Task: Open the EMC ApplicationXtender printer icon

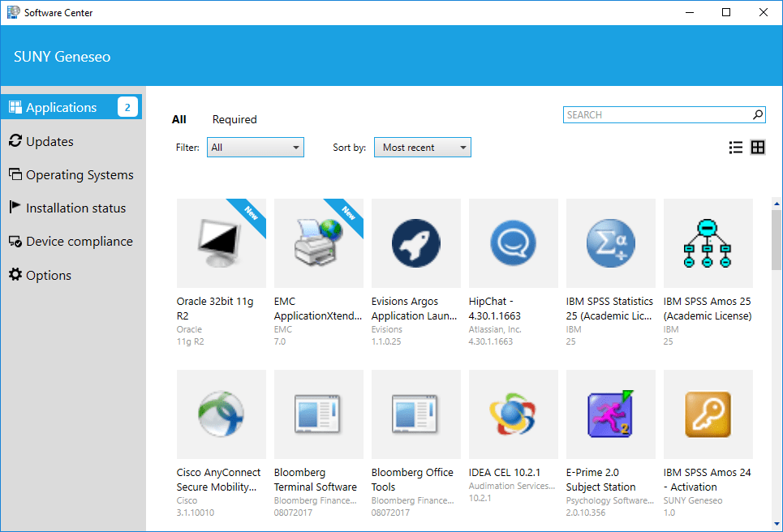Action: click(x=319, y=243)
